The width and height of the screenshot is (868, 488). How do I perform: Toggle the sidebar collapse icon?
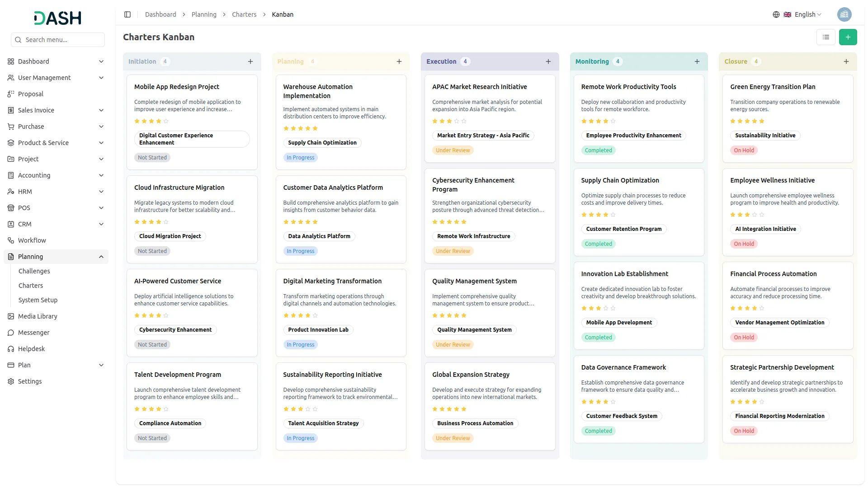point(127,14)
